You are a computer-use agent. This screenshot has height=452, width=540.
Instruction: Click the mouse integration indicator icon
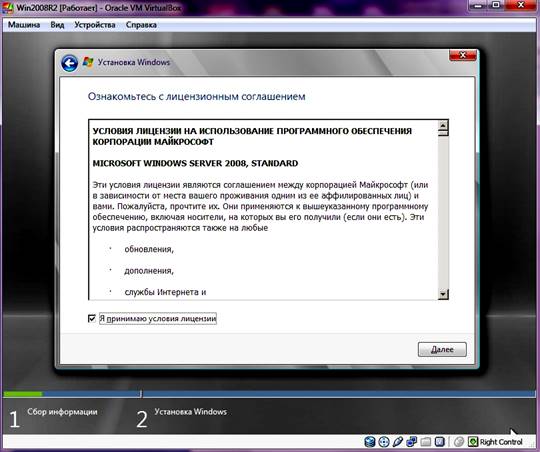[459, 441]
